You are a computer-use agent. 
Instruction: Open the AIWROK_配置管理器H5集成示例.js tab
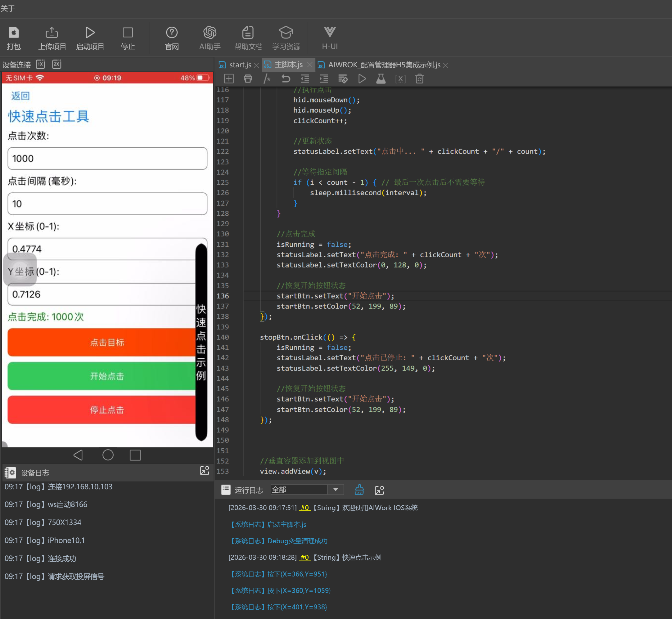tap(384, 65)
